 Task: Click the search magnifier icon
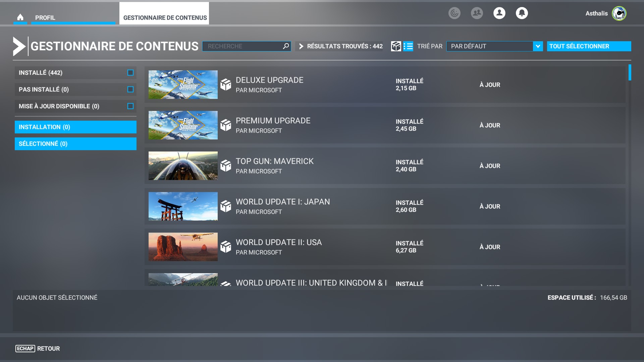[286, 46]
